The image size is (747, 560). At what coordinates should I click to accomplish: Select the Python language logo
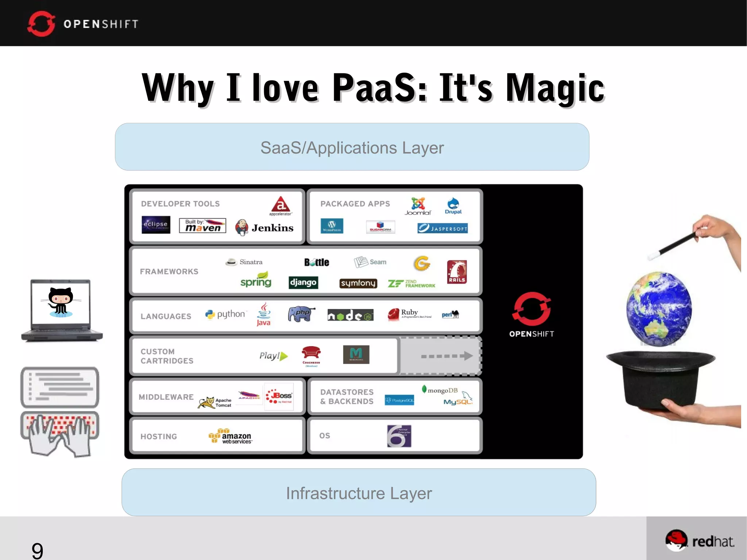click(225, 314)
